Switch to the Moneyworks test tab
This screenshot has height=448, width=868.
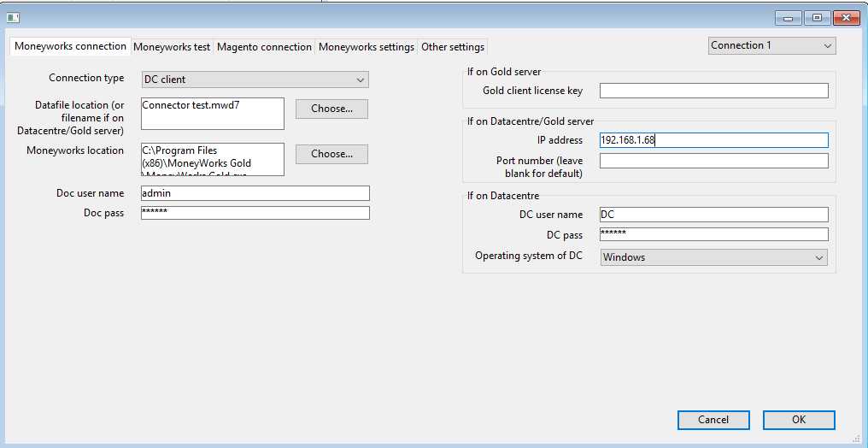(x=172, y=48)
